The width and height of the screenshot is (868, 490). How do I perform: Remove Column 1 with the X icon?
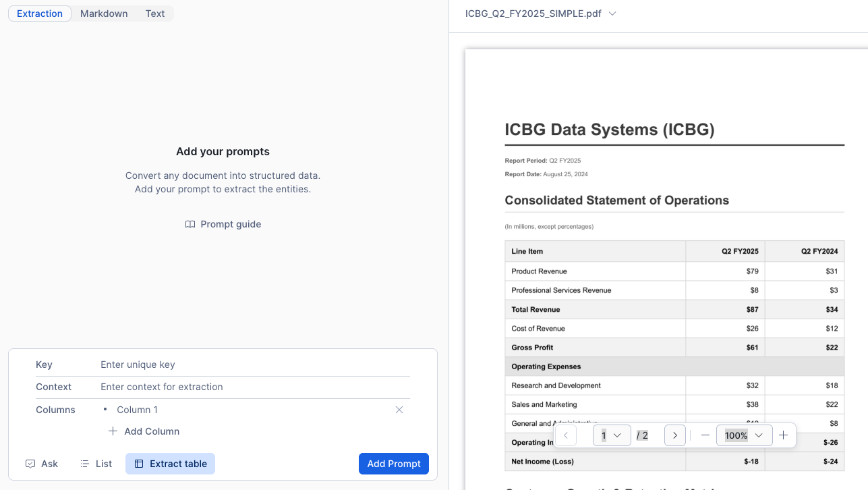click(399, 410)
